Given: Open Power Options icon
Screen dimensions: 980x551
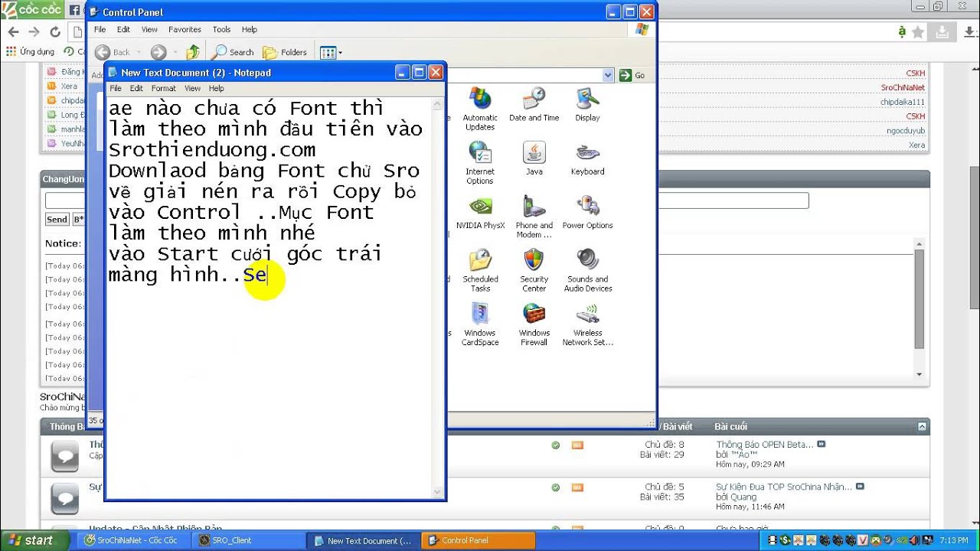Looking at the screenshot, I should coord(587,213).
